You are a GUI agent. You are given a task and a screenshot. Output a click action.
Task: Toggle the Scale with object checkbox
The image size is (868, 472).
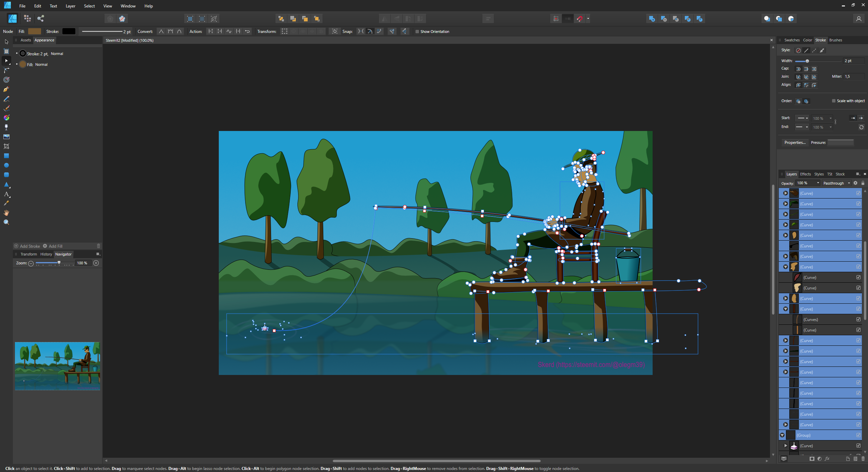(833, 101)
